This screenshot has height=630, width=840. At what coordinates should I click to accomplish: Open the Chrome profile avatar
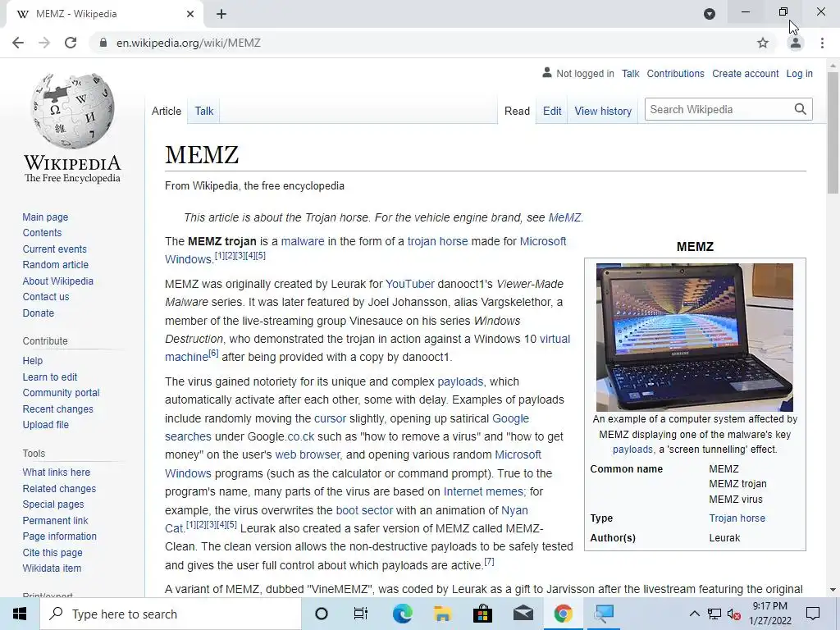point(796,43)
